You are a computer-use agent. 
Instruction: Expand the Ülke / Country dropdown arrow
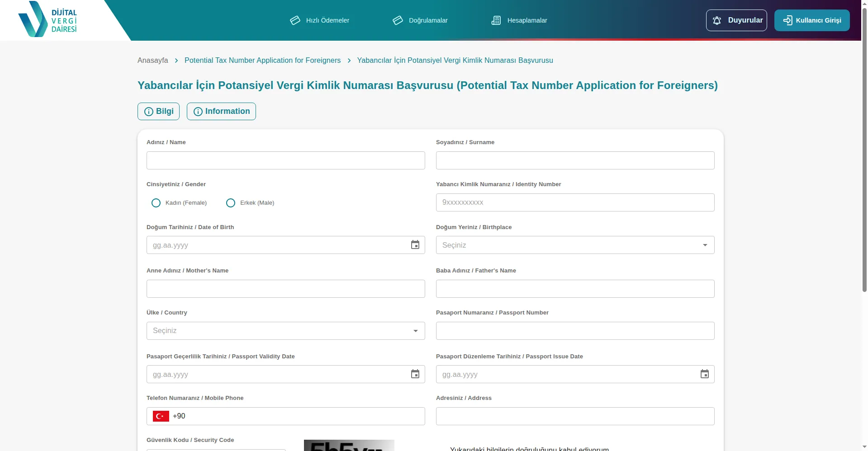pyautogui.click(x=415, y=331)
